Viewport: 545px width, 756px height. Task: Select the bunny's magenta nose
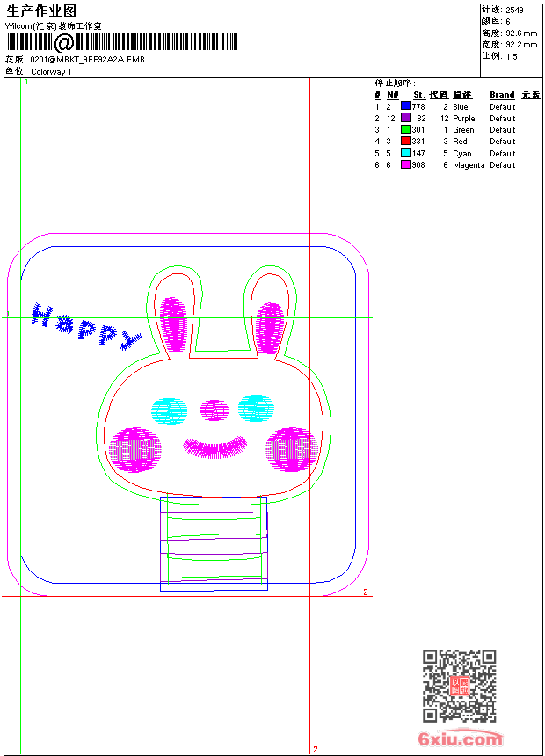(214, 409)
